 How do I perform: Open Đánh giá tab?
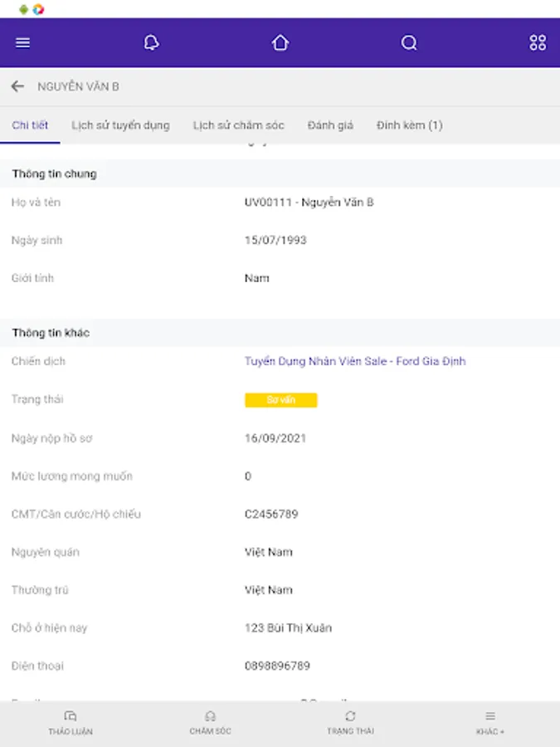[330, 125]
